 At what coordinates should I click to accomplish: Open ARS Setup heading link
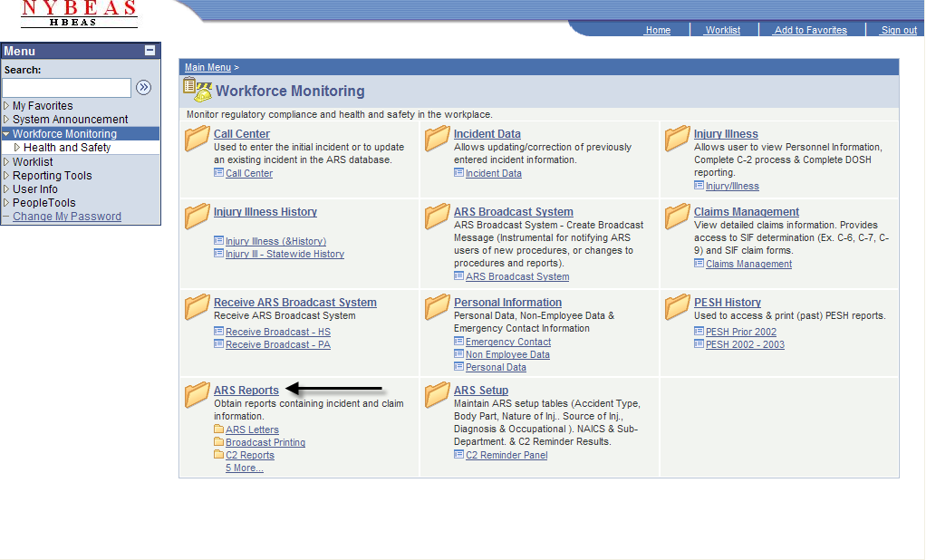[x=481, y=390]
